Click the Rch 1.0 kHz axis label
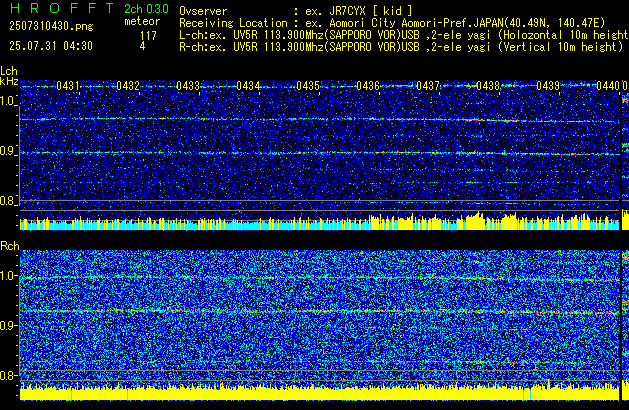The image size is (629, 410). pyautogui.click(x=9, y=276)
